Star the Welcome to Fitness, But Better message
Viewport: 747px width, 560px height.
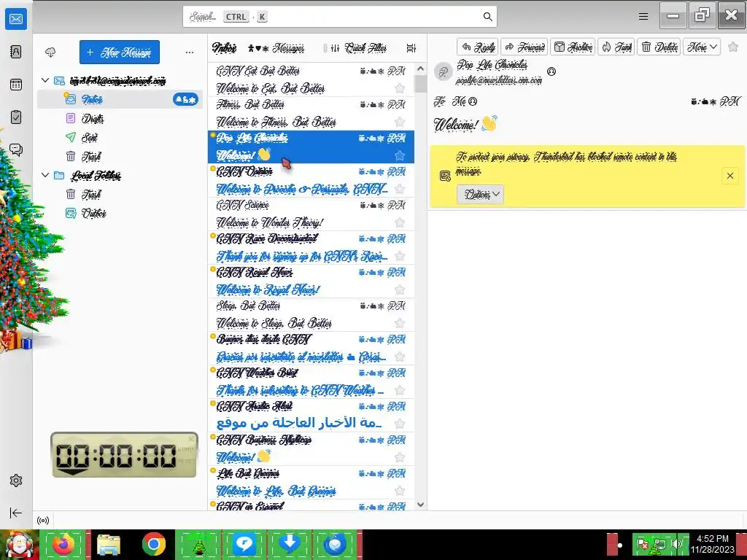pos(400,122)
